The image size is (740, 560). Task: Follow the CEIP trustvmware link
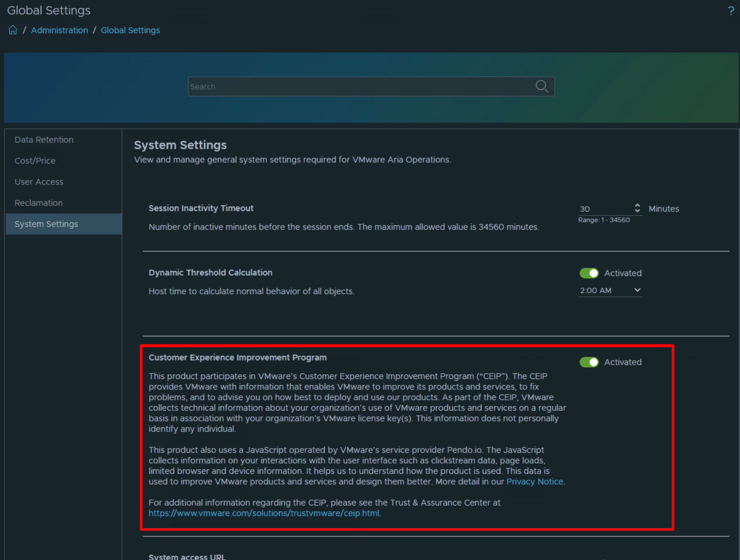264,513
